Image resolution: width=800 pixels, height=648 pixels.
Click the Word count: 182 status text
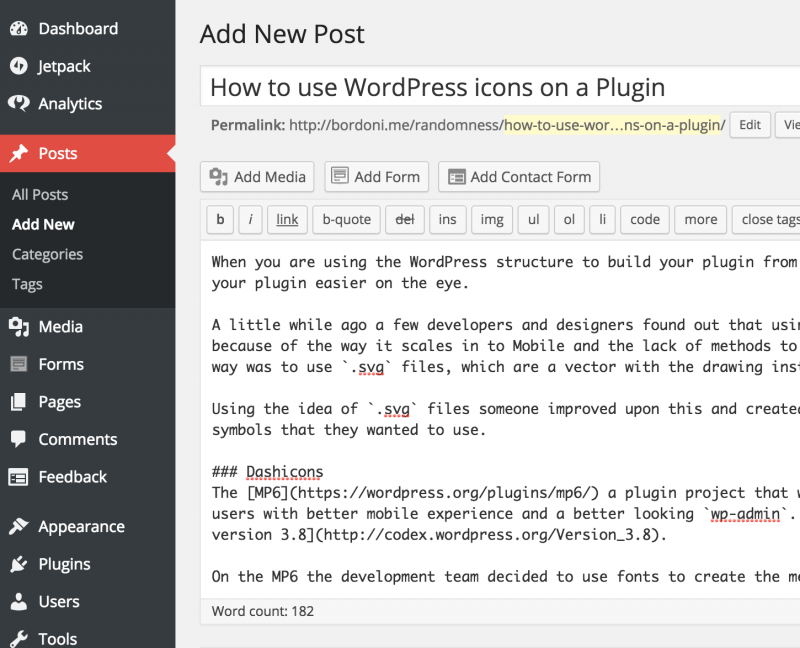pos(263,611)
